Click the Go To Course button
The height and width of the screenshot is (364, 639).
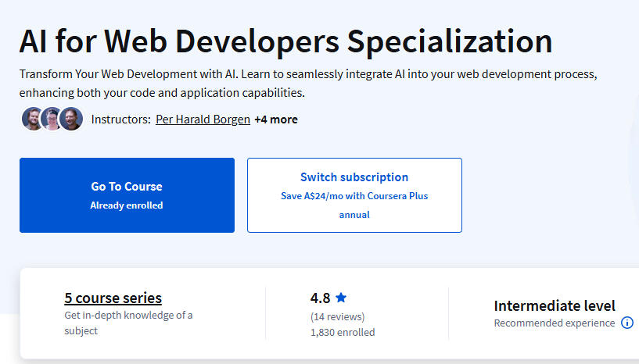[127, 195]
